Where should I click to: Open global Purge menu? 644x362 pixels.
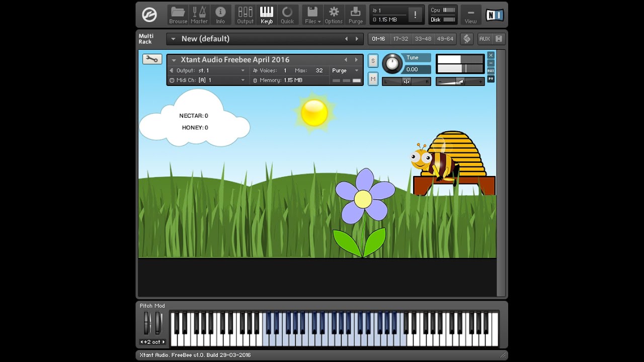pos(356,15)
